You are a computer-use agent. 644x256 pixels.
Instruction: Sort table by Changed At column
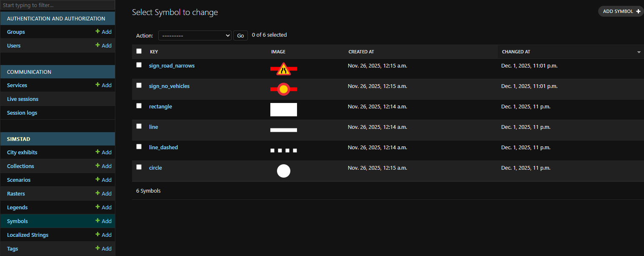(x=516, y=52)
